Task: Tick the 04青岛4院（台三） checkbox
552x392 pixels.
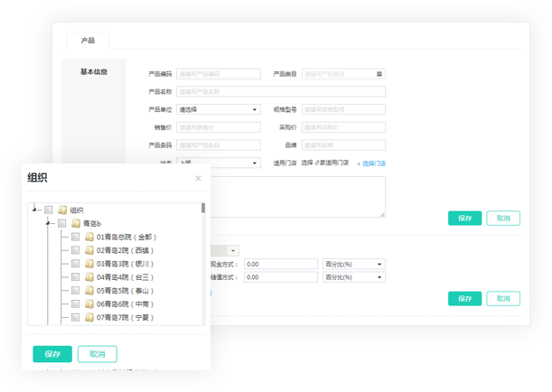Action: (76, 277)
